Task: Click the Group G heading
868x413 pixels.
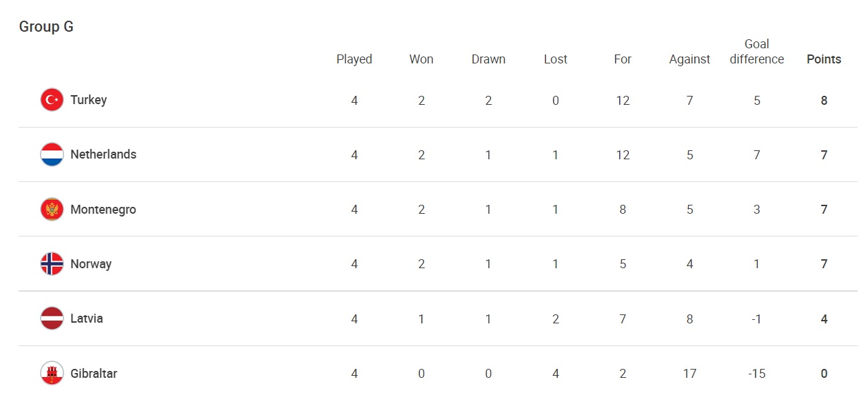Action: coord(46,27)
